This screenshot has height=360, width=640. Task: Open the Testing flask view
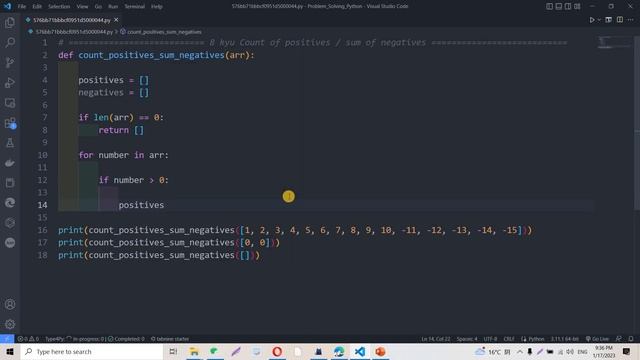(x=10, y=143)
